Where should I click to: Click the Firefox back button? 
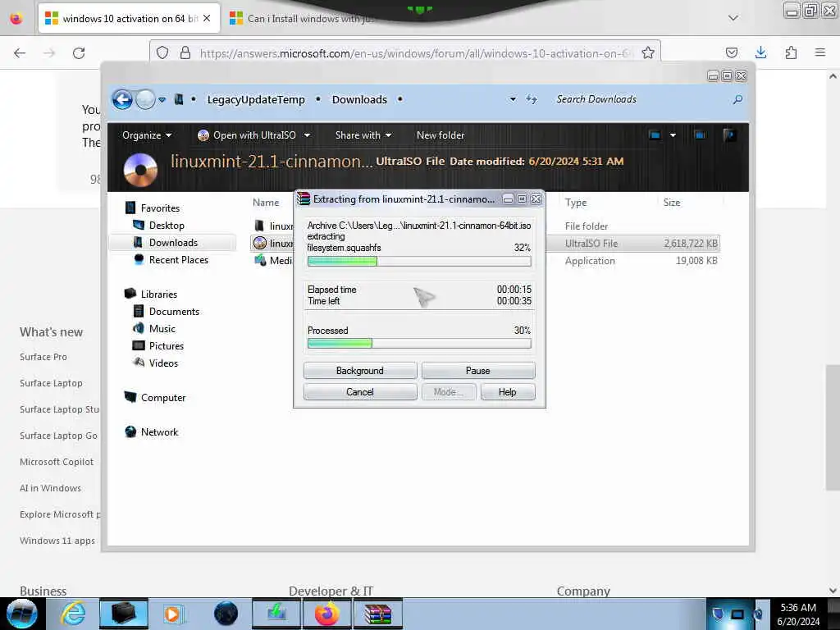(x=20, y=53)
